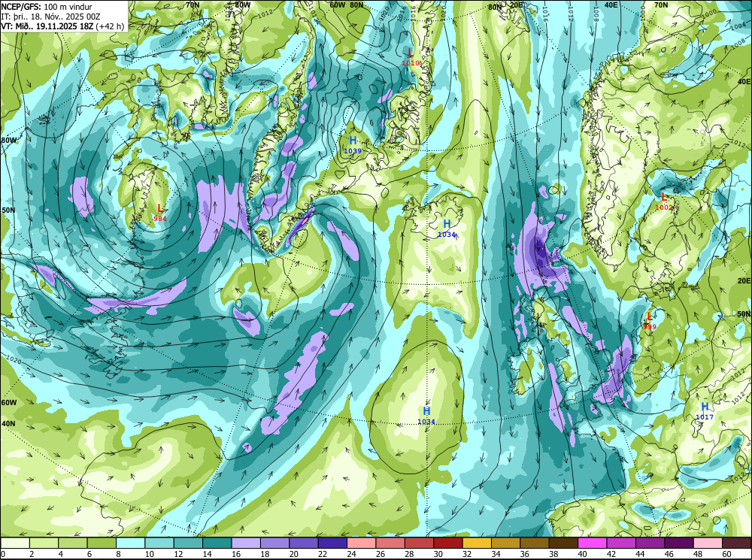This screenshot has height=560, width=752.
Task: Pick the pale yellow 0–2 legend swatch
Action: tap(15, 543)
